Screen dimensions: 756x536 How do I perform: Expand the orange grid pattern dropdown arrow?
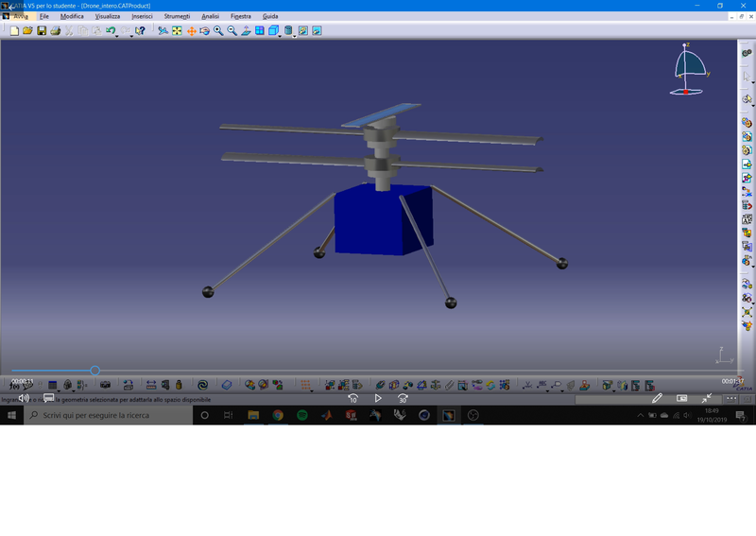point(312,390)
